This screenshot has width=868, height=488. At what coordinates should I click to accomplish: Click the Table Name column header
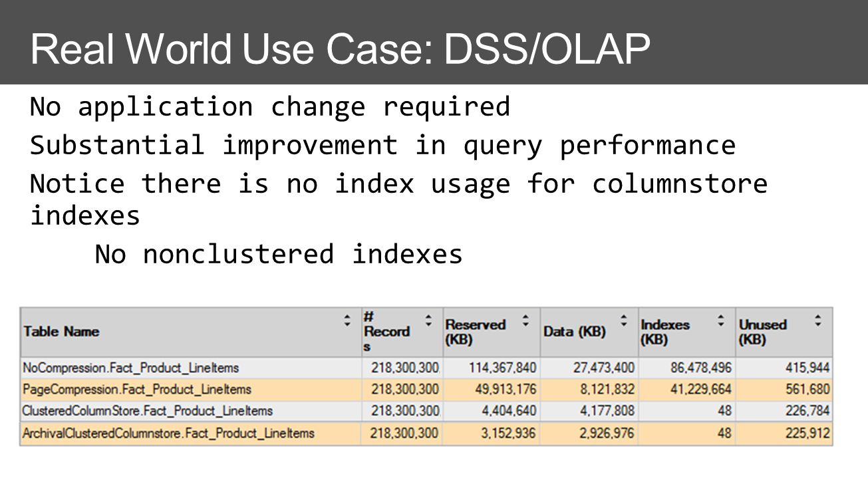click(x=190, y=332)
